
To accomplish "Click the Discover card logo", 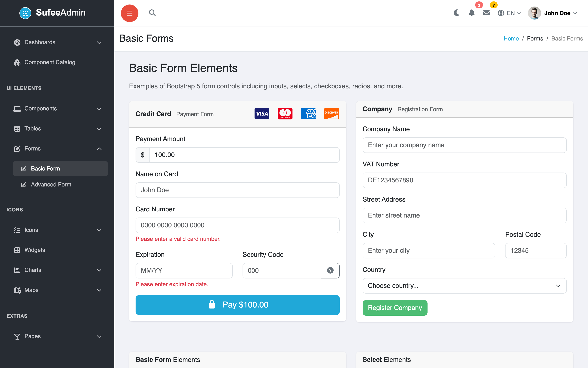I will point(331,114).
